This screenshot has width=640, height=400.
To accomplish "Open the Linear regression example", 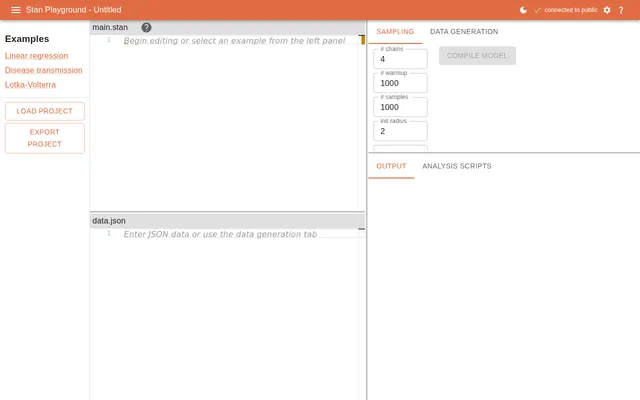I will coord(36,56).
